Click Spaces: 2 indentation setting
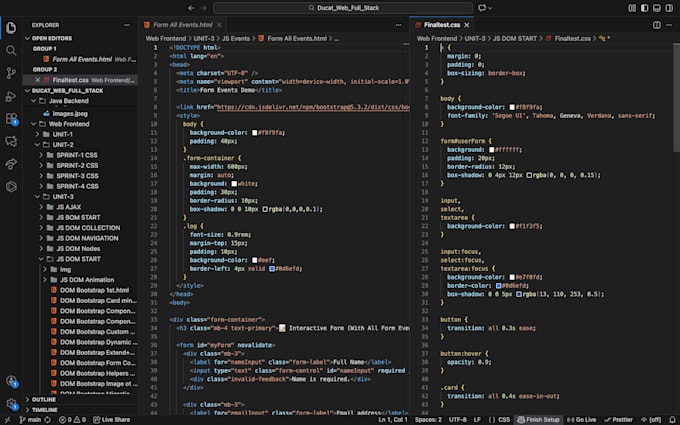This screenshot has width=680, height=425. click(x=428, y=420)
